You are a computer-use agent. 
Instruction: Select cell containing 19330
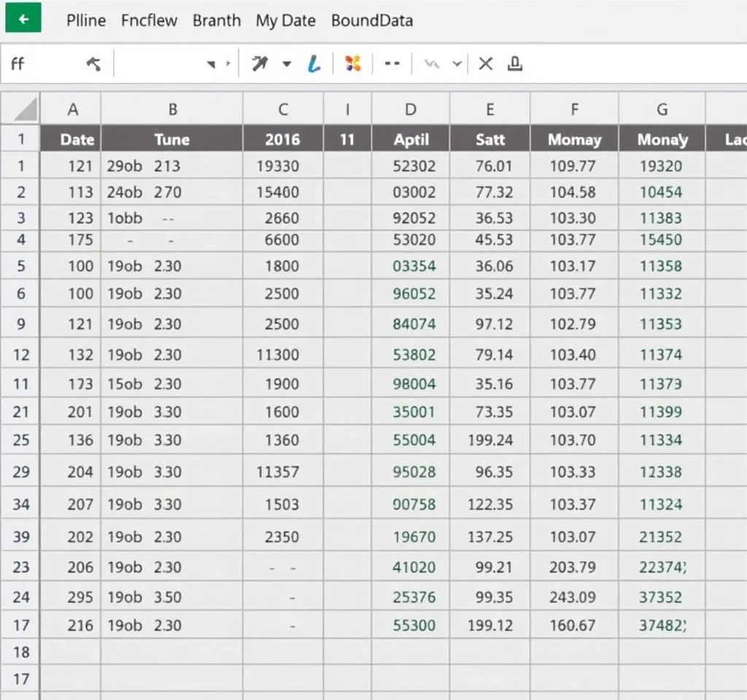(283, 166)
